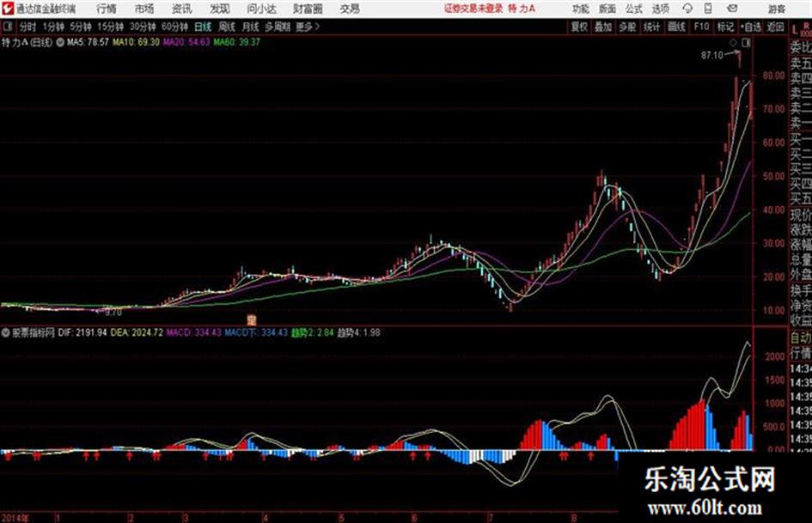Click the 8.70 low price label
The image size is (812, 523).
(x=113, y=313)
